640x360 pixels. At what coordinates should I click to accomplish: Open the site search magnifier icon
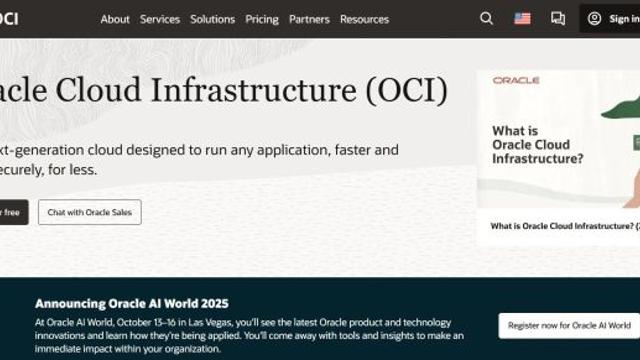[486, 18]
